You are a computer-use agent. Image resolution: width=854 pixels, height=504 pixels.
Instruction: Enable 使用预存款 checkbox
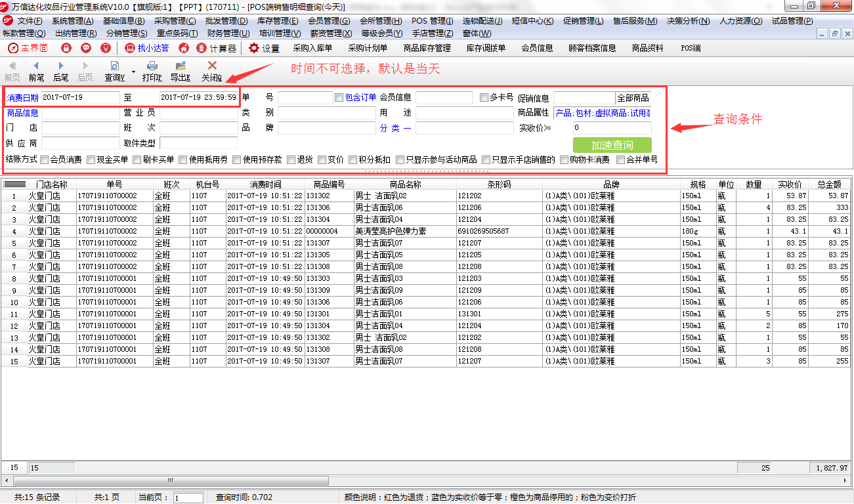237,159
